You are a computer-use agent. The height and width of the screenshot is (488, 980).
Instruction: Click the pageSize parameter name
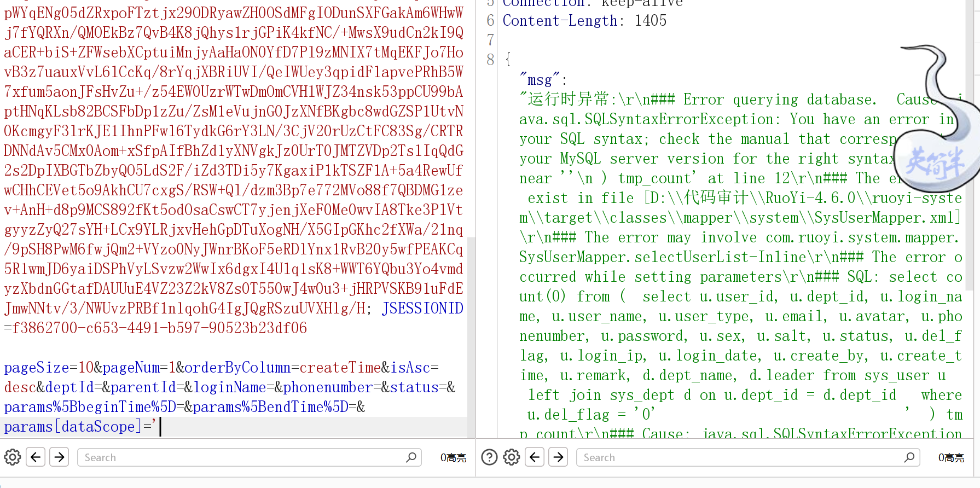(37, 368)
